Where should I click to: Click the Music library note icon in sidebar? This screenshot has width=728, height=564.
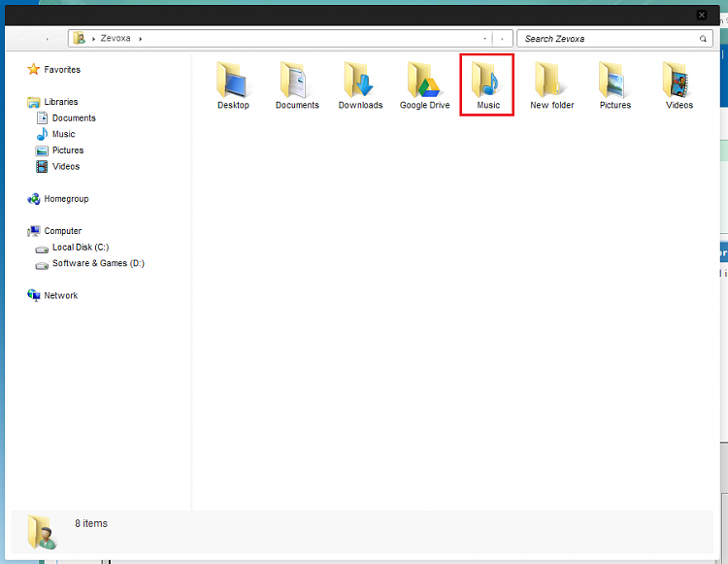[x=42, y=134]
